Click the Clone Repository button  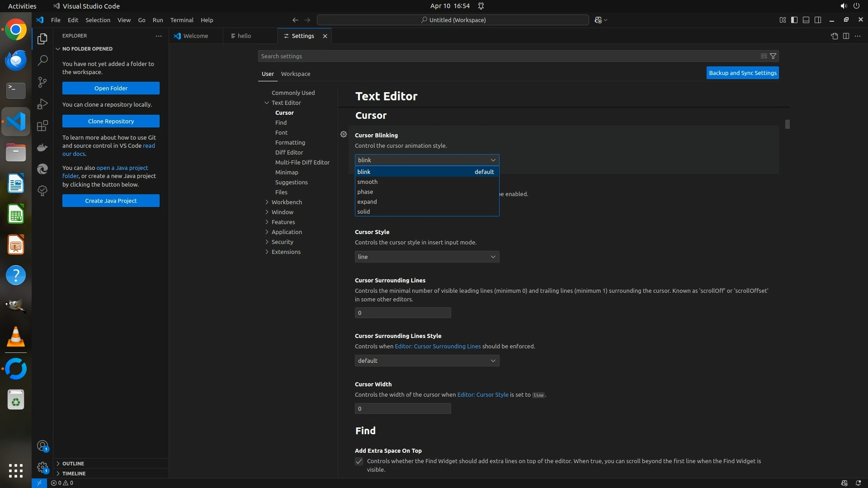(x=111, y=121)
